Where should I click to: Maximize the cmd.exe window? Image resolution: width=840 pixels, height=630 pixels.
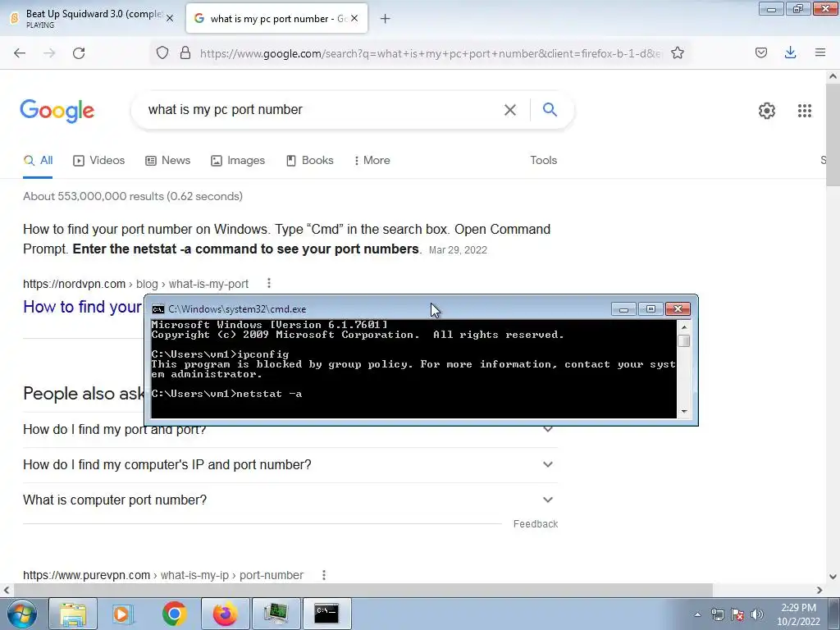(x=651, y=309)
